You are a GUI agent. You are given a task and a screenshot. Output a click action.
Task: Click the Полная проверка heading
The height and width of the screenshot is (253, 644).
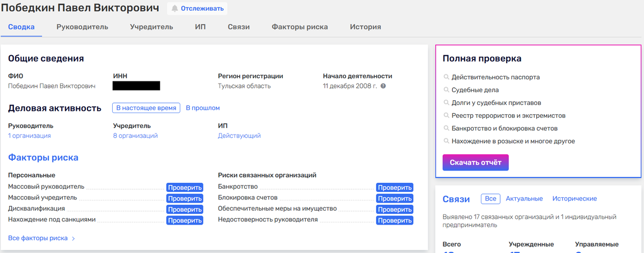(482, 59)
